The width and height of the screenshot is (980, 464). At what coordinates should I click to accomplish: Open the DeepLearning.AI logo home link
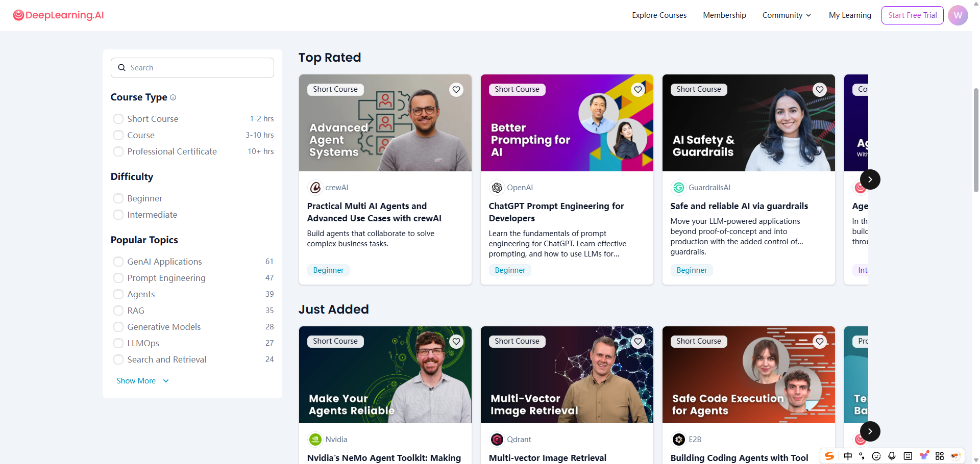[x=58, y=15]
